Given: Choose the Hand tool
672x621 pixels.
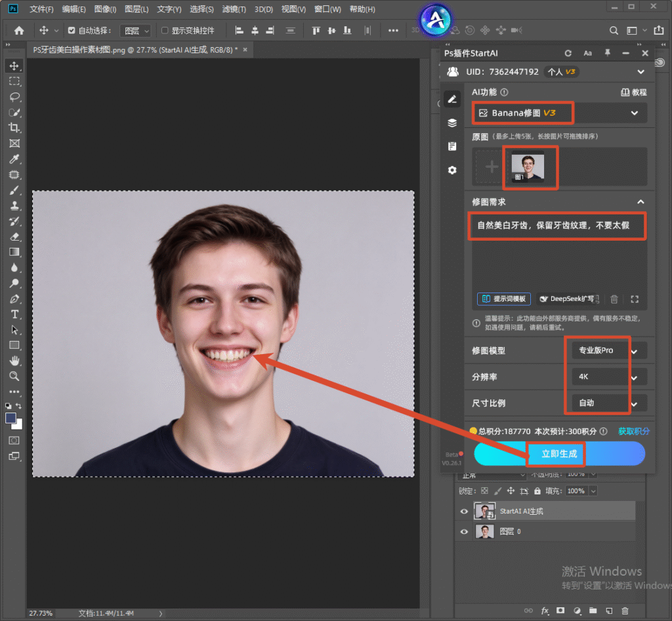Looking at the screenshot, I should pyautogui.click(x=14, y=361).
